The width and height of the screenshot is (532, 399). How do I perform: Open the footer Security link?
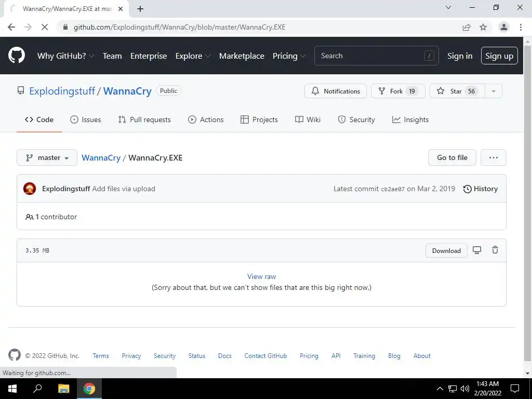(x=165, y=355)
